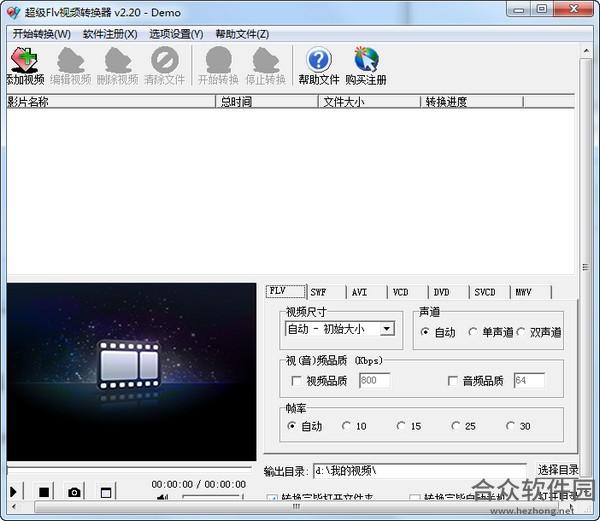Click the audio quality 64 input field
This screenshot has height=521, width=600.
click(x=529, y=380)
